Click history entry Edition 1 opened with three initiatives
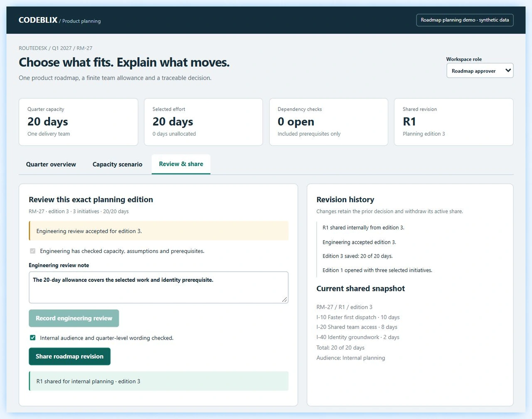This screenshot has height=419, width=532. pos(377,270)
